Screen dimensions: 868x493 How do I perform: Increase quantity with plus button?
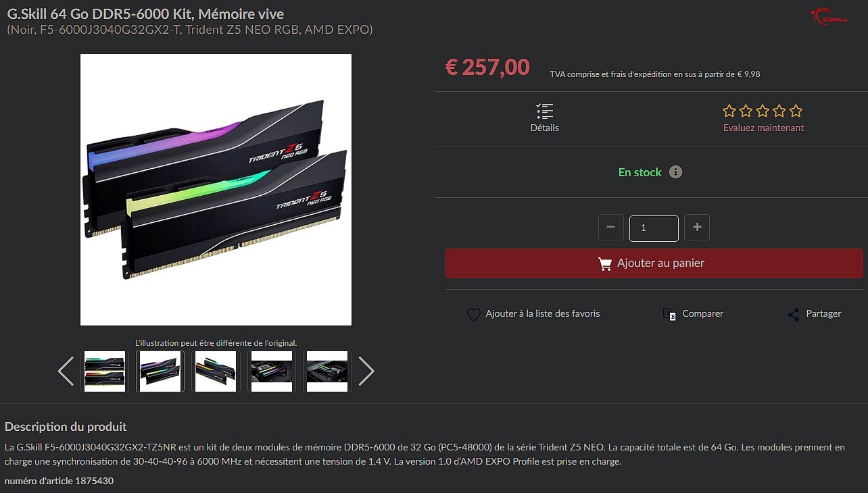click(697, 228)
